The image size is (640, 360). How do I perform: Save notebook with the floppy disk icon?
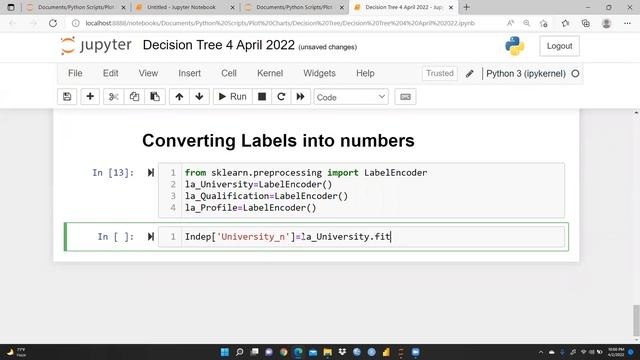(67, 97)
